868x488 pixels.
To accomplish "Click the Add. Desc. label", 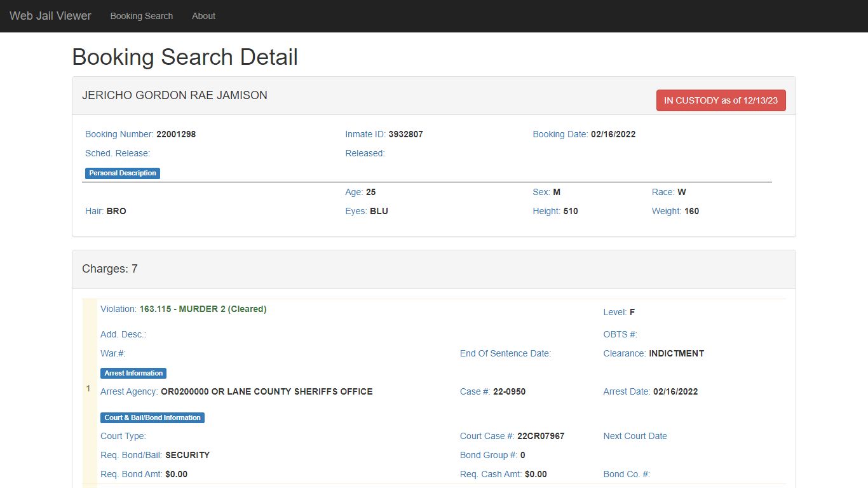I will click(x=123, y=334).
